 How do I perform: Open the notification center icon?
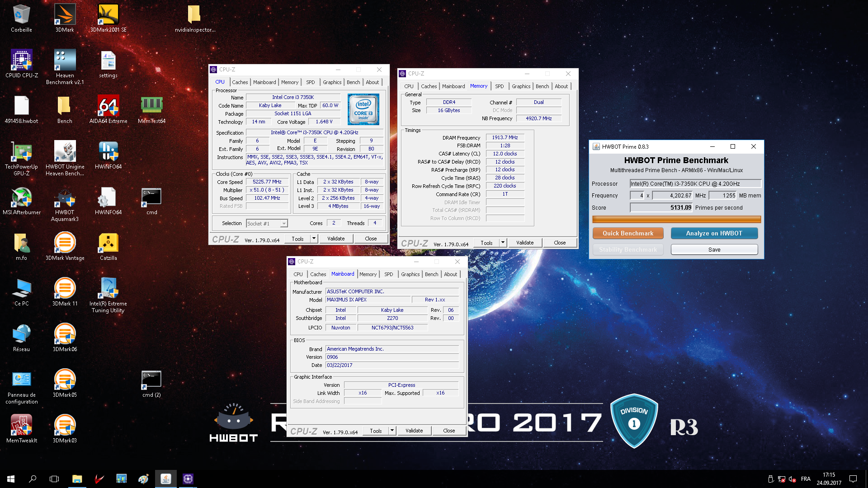853,479
